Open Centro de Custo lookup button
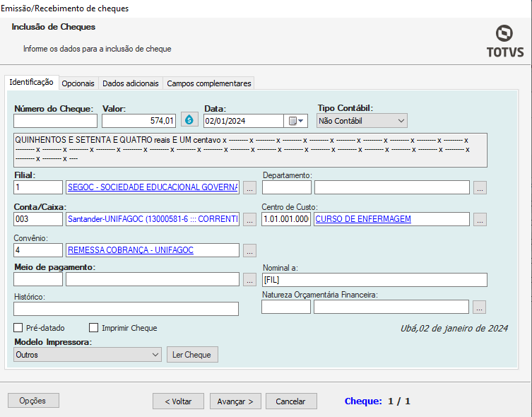Viewport: 532px width, 417px height. tap(480, 219)
